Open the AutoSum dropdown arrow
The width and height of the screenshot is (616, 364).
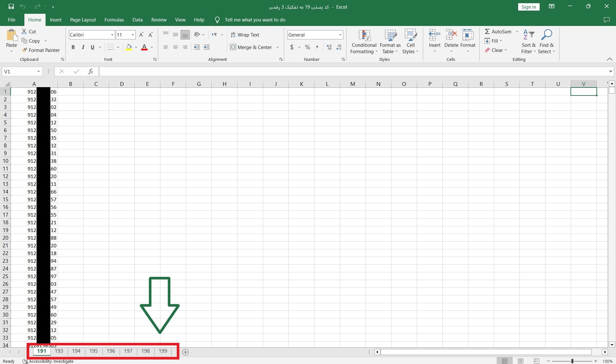(517, 31)
